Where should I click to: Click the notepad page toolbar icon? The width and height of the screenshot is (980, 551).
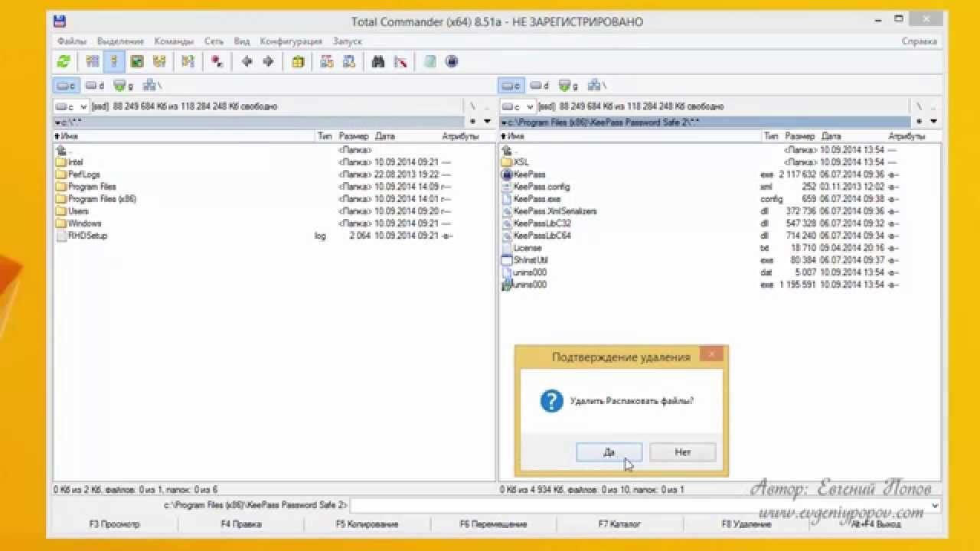point(430,62)
